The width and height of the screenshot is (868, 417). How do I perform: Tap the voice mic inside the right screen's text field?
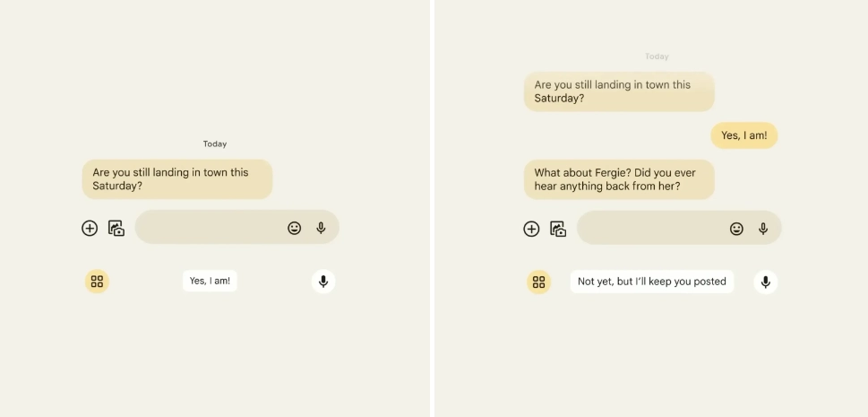pyautogui.click(x=763, y=229)
